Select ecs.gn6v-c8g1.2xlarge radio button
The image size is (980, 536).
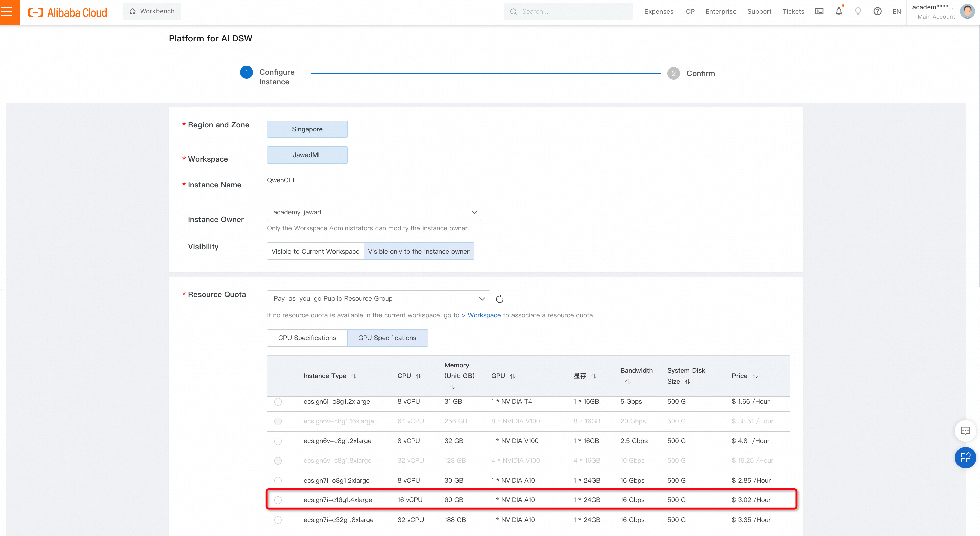click(278, 441)
